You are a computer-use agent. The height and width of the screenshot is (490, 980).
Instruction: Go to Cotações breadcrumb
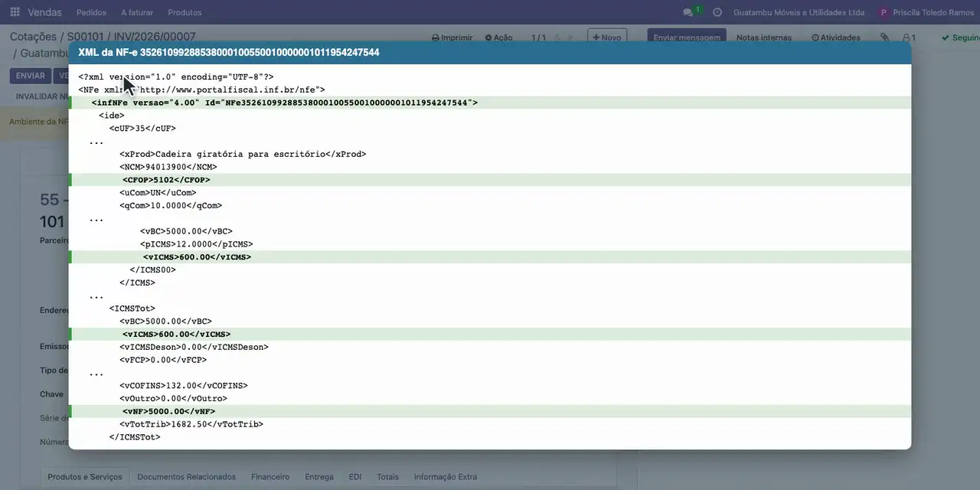tap(33, 37)
